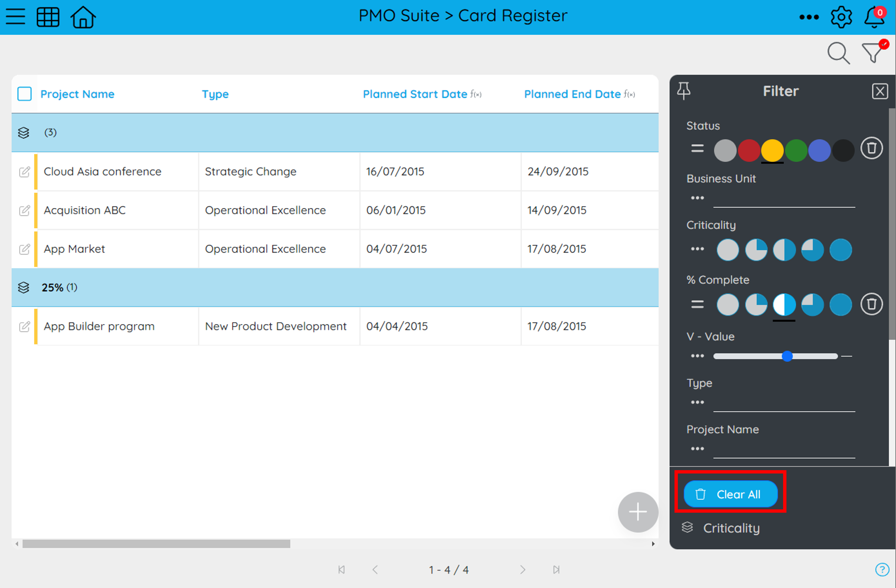The image size is (896, 588).
Task: Select the blue Status color
Action: tap(819, 151)
